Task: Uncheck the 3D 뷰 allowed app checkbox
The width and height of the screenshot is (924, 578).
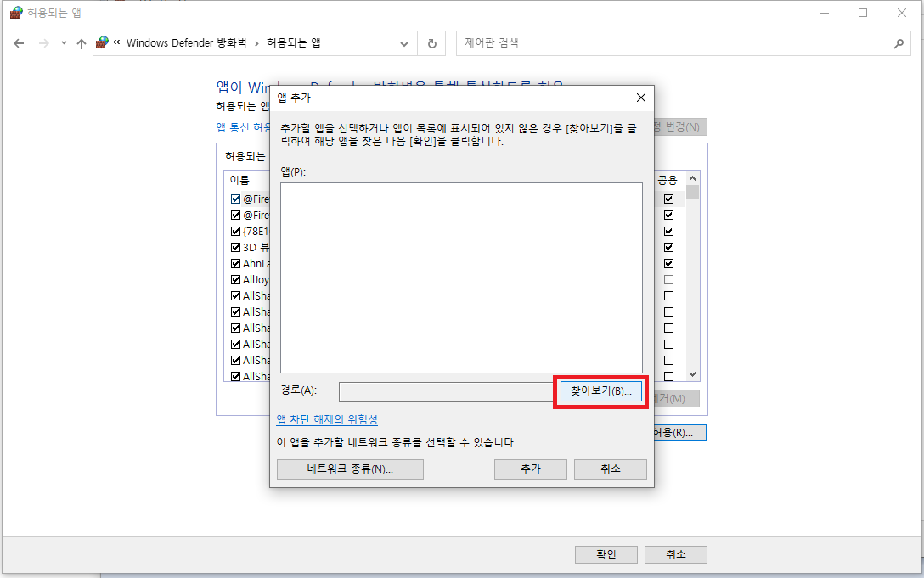Action: (235, 246)
